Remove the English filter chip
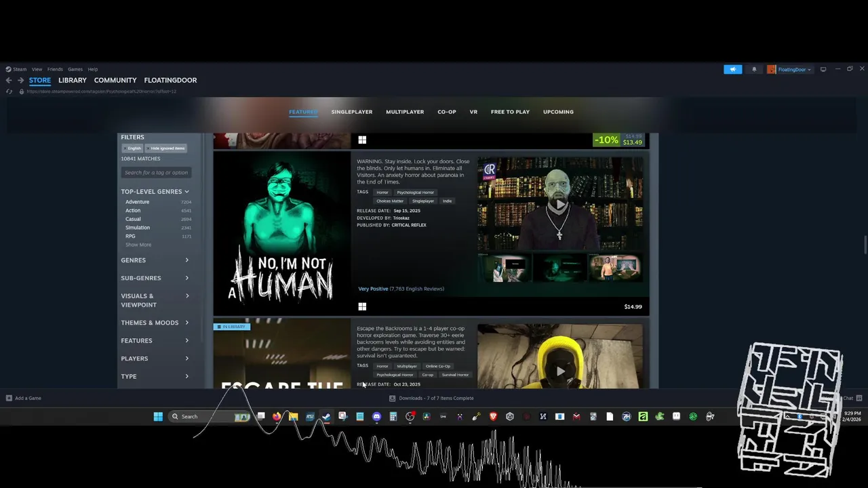 click(132, 148)
